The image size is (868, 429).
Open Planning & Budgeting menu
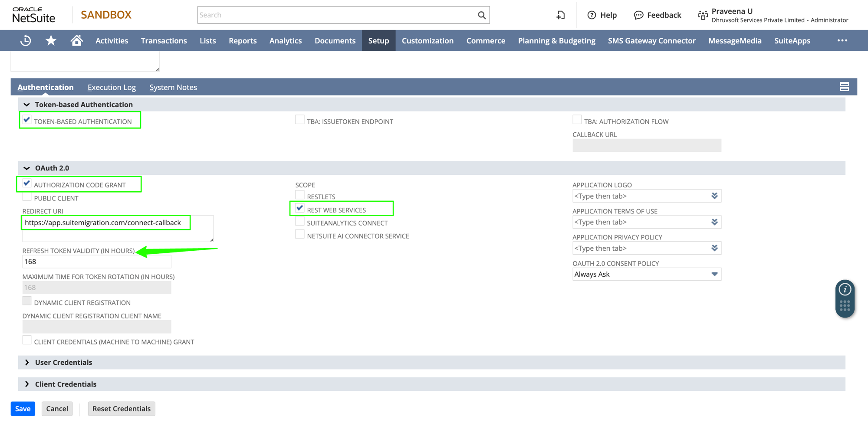(556, 41)
